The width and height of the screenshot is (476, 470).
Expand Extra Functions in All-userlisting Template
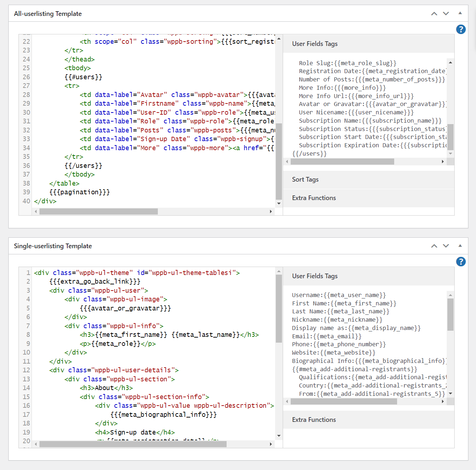tap(368, 198)
